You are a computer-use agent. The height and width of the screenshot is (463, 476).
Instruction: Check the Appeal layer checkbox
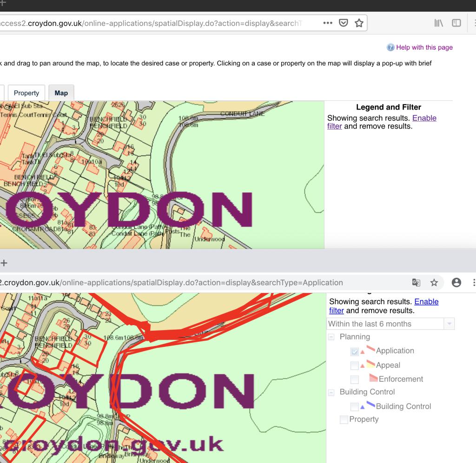354,365
